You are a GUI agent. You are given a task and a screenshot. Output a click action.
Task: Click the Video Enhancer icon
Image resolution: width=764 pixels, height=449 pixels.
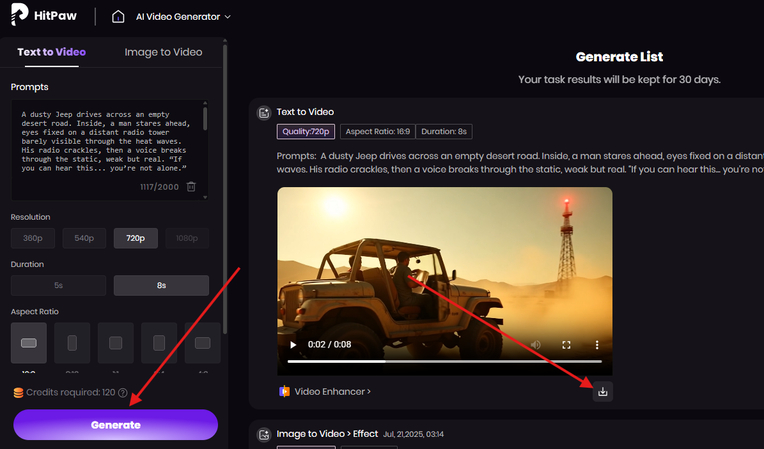[284, 392]
